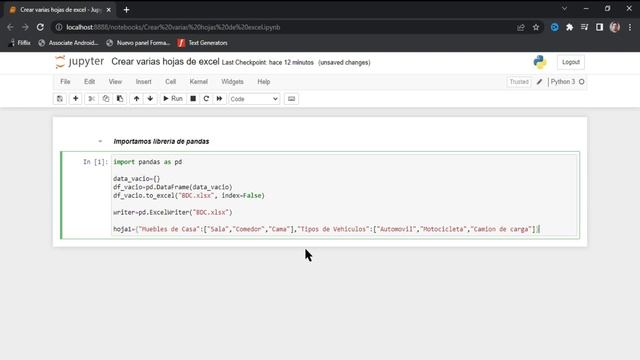Click the Last Checkpoint text
Image resolution: width=640 pixels, height=360 pixels.
pyautogui.click(x=268, y=62)
